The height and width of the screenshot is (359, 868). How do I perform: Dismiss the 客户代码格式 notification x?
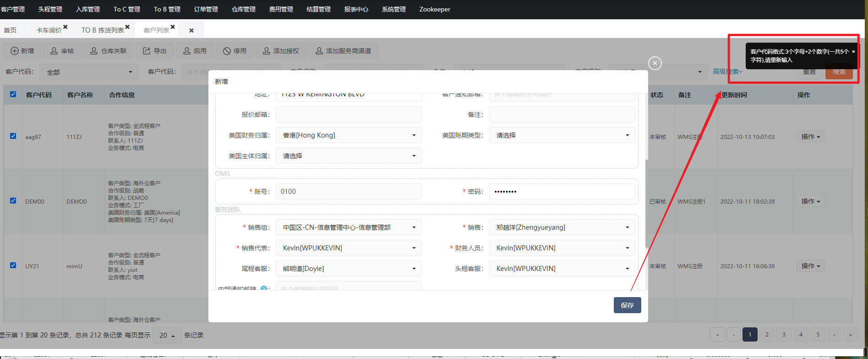853,52
